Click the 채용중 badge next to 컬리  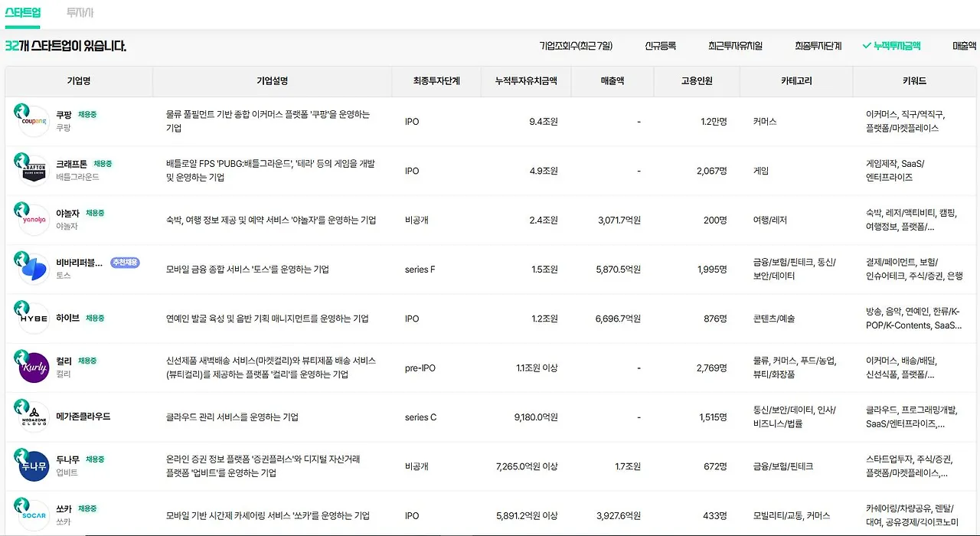point(87,361)
